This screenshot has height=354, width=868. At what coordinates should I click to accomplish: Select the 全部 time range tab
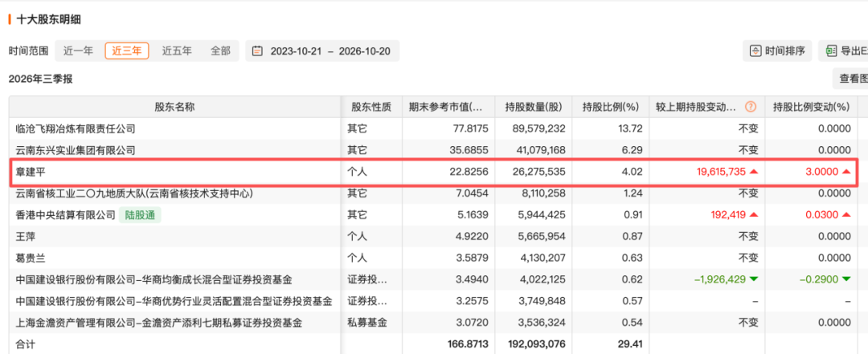(220, 51)
